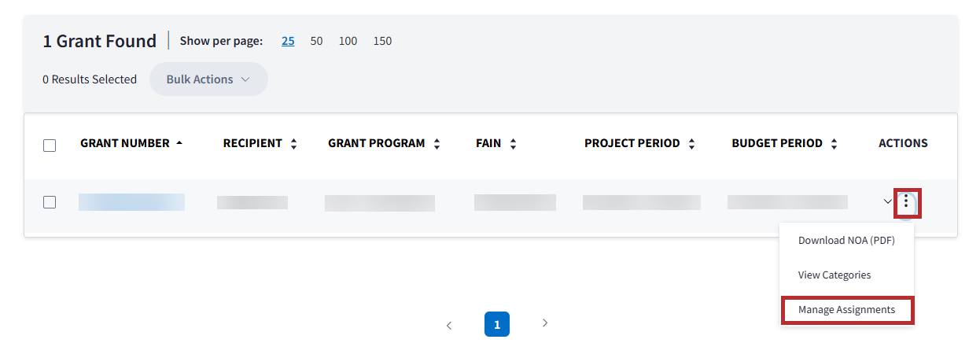This screenshot has width=980, height=343.
Task: Go to next page arrow
Action: 545,323
